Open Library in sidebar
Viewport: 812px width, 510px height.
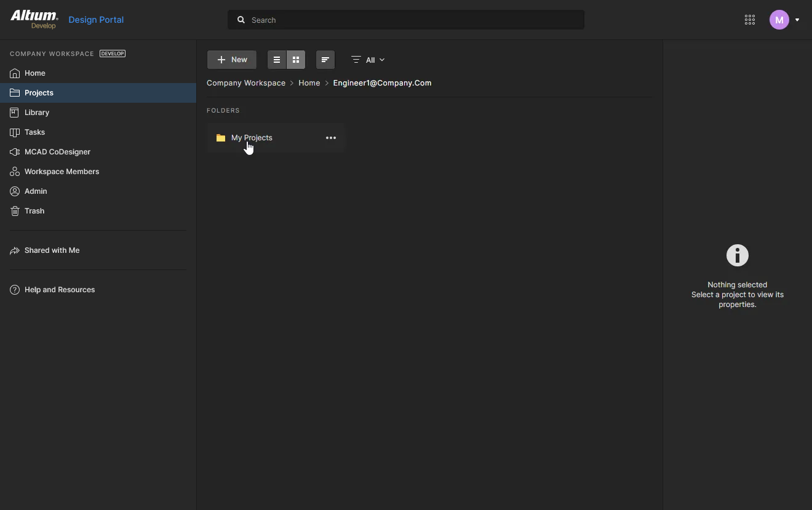tap(98, 113)
